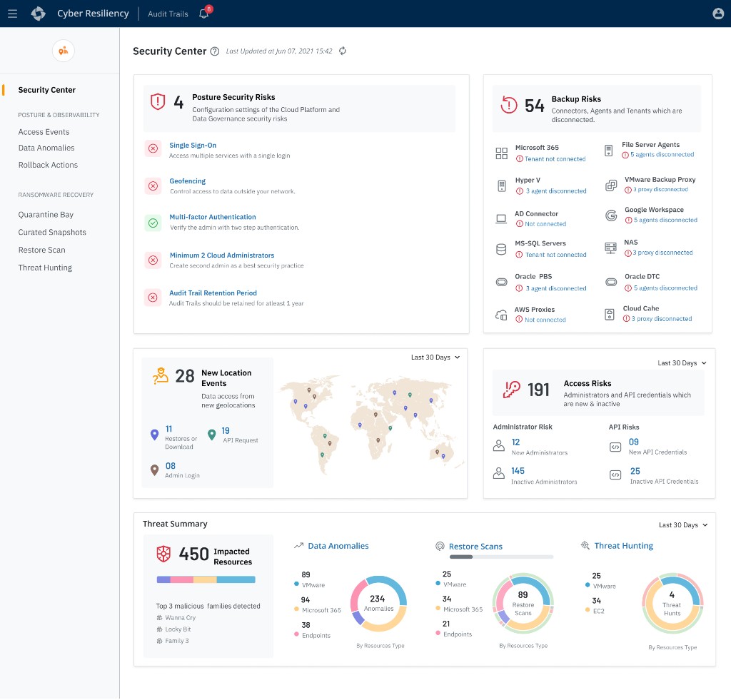
Task: Open Threat Hunting in the sidebar
Action: tap(45, 268)
